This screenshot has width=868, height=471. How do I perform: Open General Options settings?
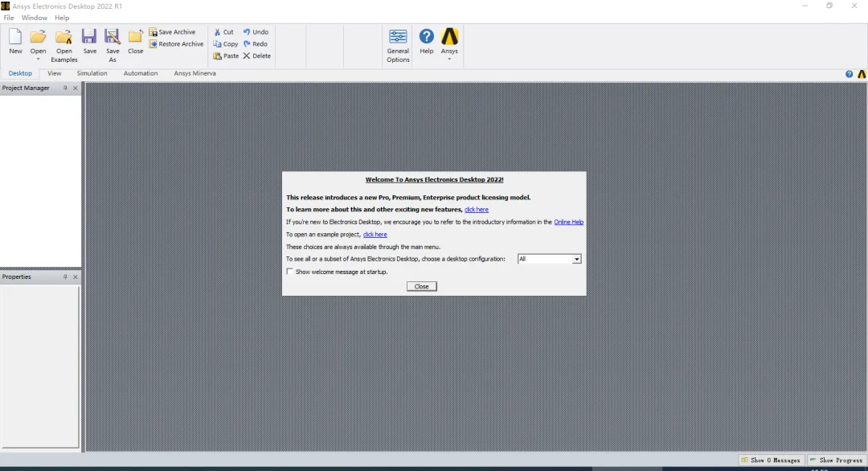tap(398, 45)
